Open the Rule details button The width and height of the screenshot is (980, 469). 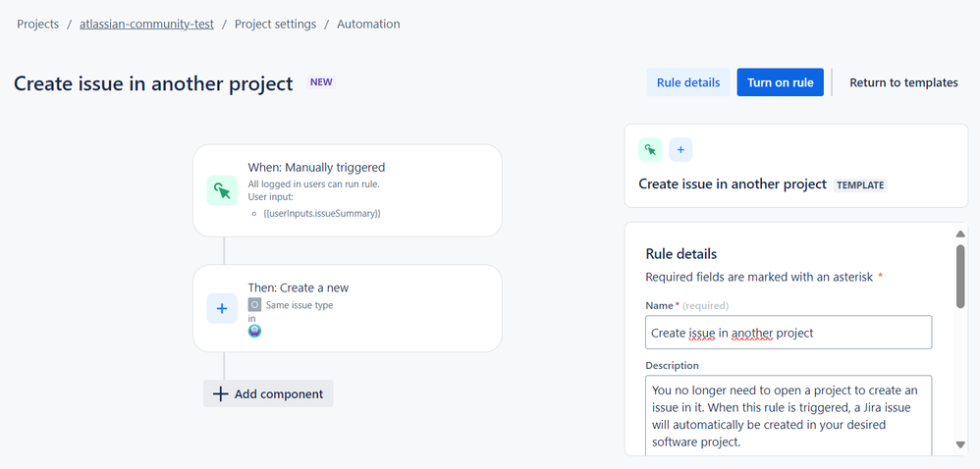(688, 82)
